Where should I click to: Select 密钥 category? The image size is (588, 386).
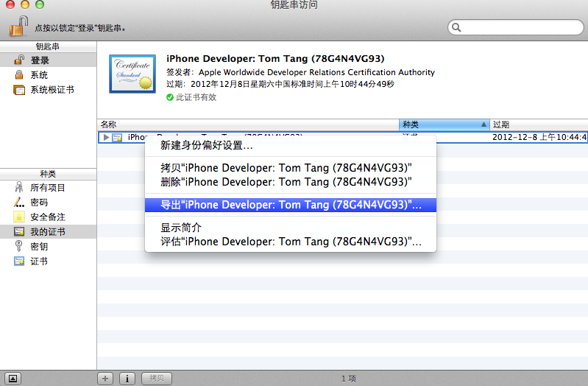(48, 246)
